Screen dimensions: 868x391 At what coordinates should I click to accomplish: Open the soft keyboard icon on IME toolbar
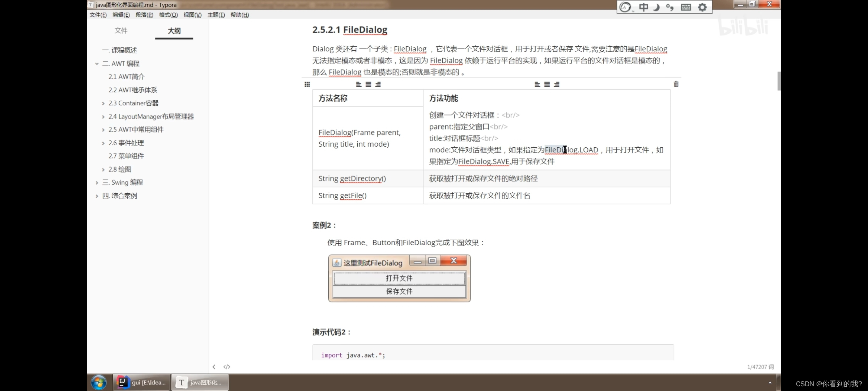coord(685,7)
